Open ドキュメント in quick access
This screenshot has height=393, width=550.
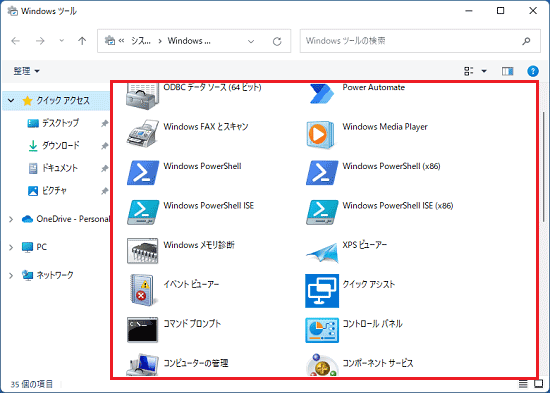tap(60, 168)
